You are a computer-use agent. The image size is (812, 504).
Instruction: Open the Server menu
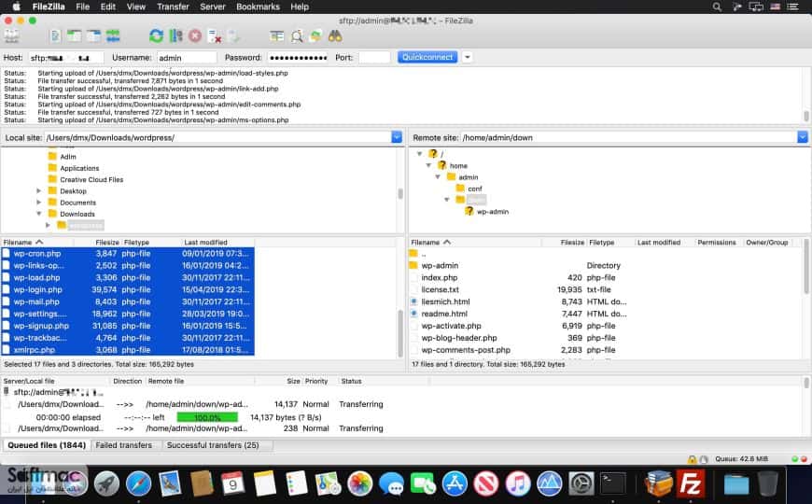(x=212, y=7)
